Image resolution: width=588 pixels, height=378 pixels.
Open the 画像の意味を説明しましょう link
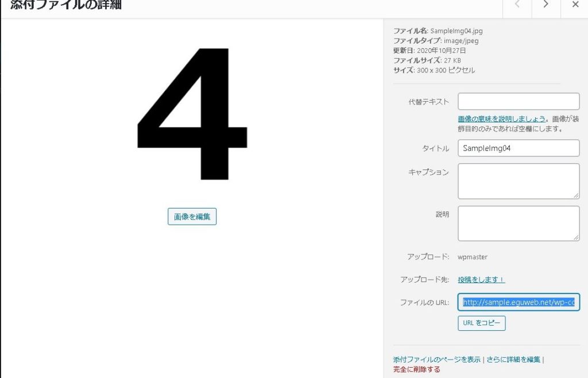[x=502, y=119]
